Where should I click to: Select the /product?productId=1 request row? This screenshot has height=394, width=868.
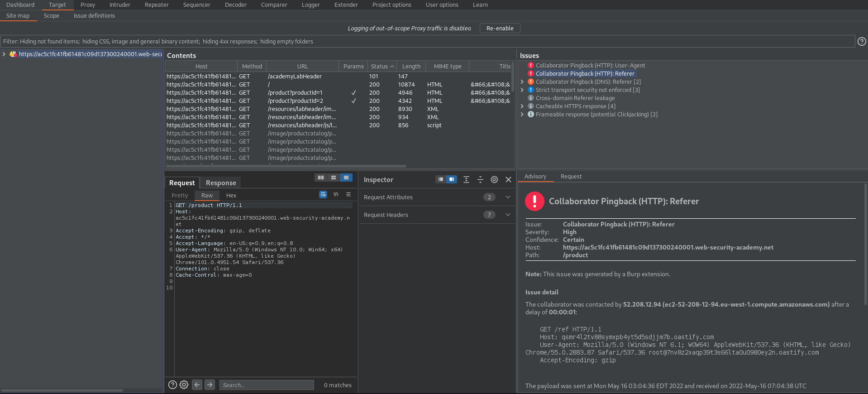pos(338,92)
